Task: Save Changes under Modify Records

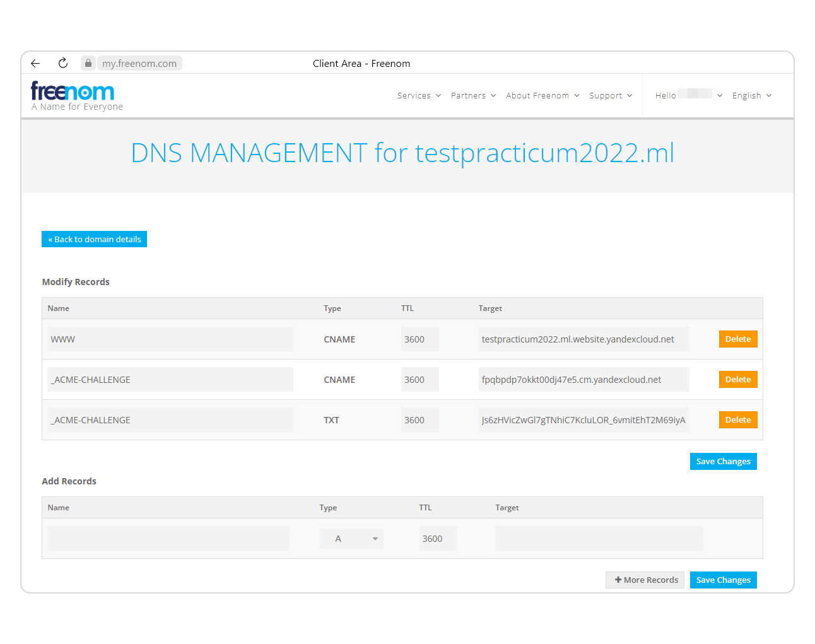Action: pyautogui.click(x=724, y=462)
